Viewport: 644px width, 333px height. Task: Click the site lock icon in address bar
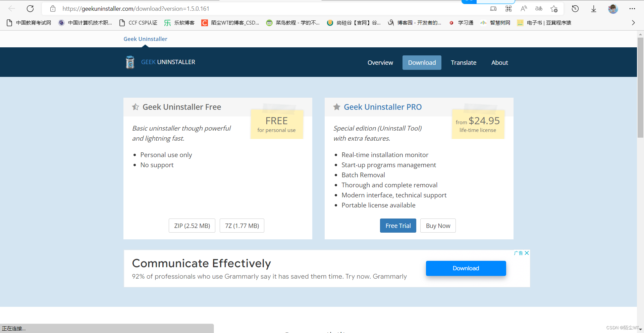53,9
